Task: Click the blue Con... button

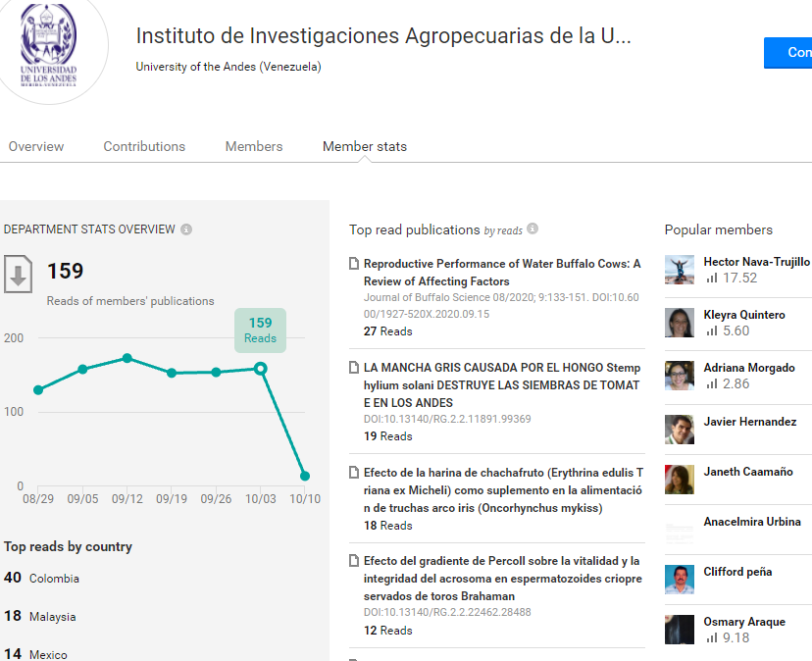Action: click(x=787, y=52)
